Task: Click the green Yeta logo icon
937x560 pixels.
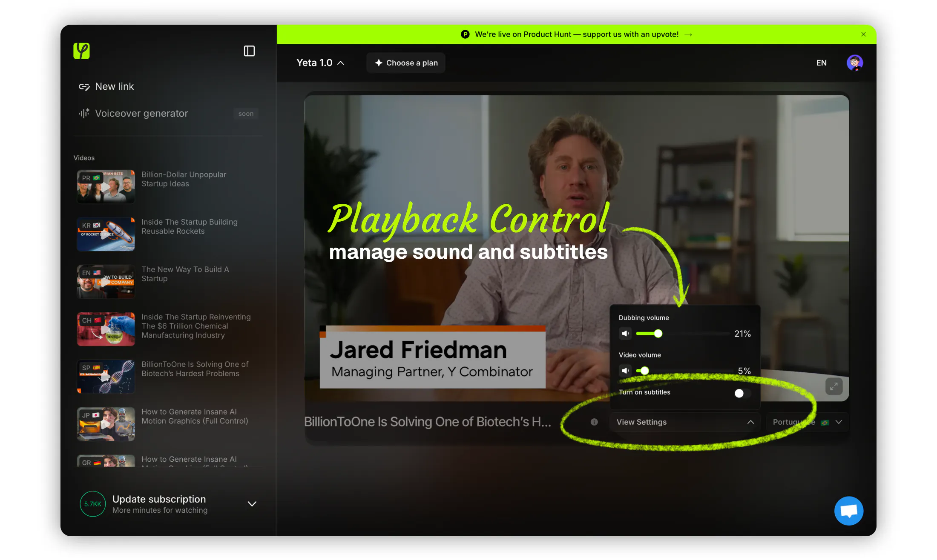Action: tap(81, 51)
